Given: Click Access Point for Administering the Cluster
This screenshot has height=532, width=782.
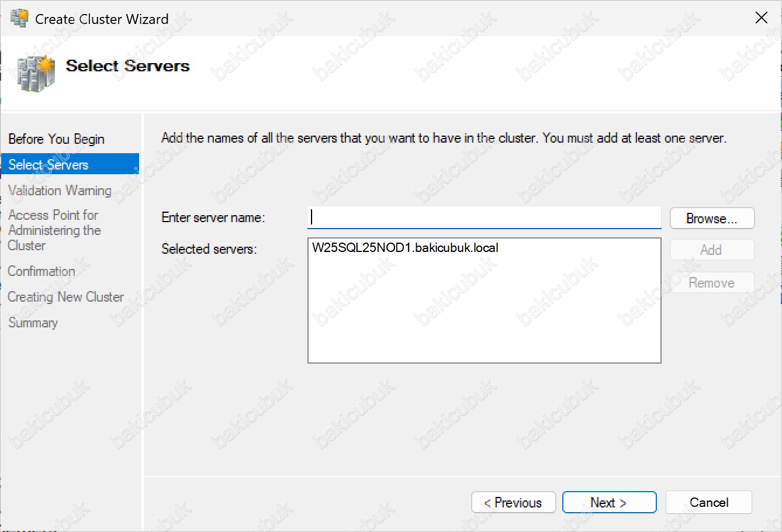Looking at the screenshot, I should coord(54,230).
